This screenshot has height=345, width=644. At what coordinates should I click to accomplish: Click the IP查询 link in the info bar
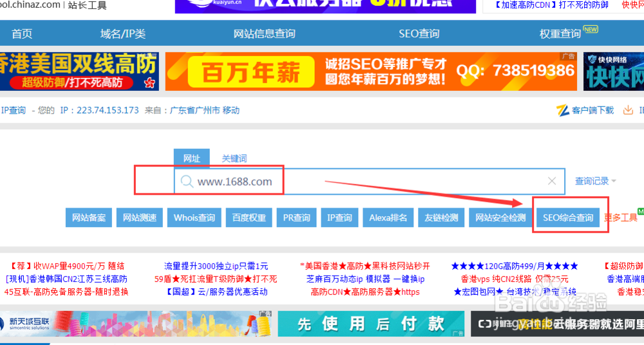[x=14, y=110]
